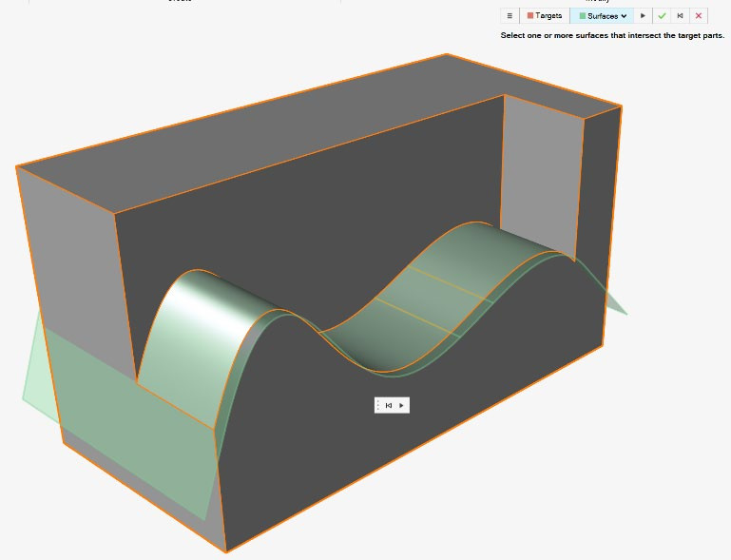This screenshot has width=731, height=560.
Task: Apply the operation with the green checkmark
Action: click(x=662, y=16)
